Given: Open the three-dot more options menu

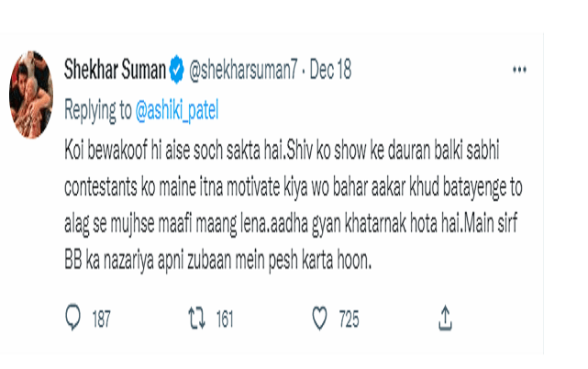Looking at the screenshot, I should point(519,70).
